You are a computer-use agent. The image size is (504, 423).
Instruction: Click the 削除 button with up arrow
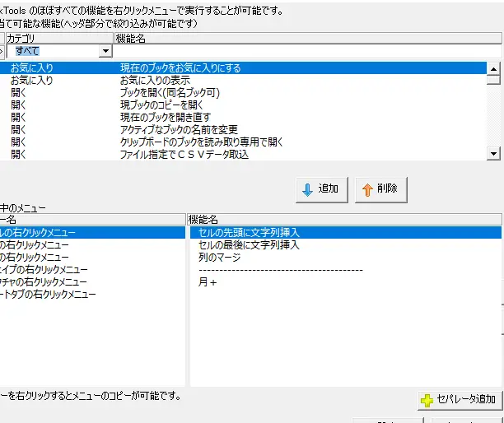(380, 188)
